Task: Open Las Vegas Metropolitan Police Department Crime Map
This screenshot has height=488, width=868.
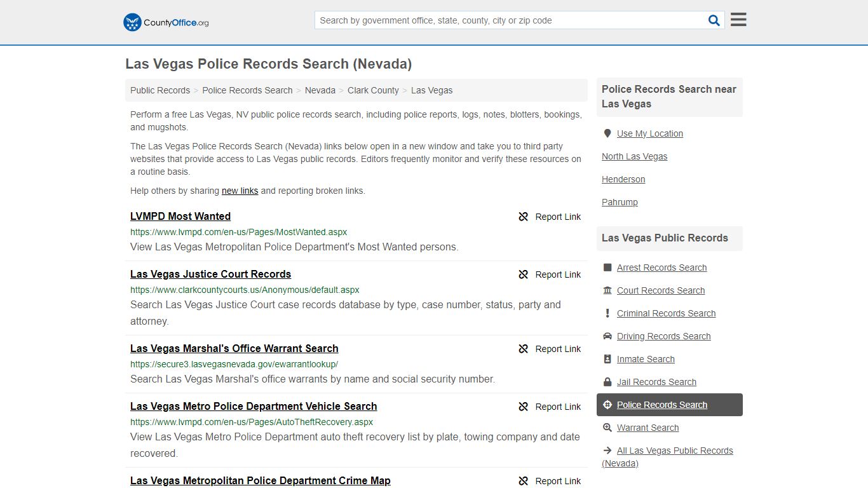Action: click(x=261, y=480)
